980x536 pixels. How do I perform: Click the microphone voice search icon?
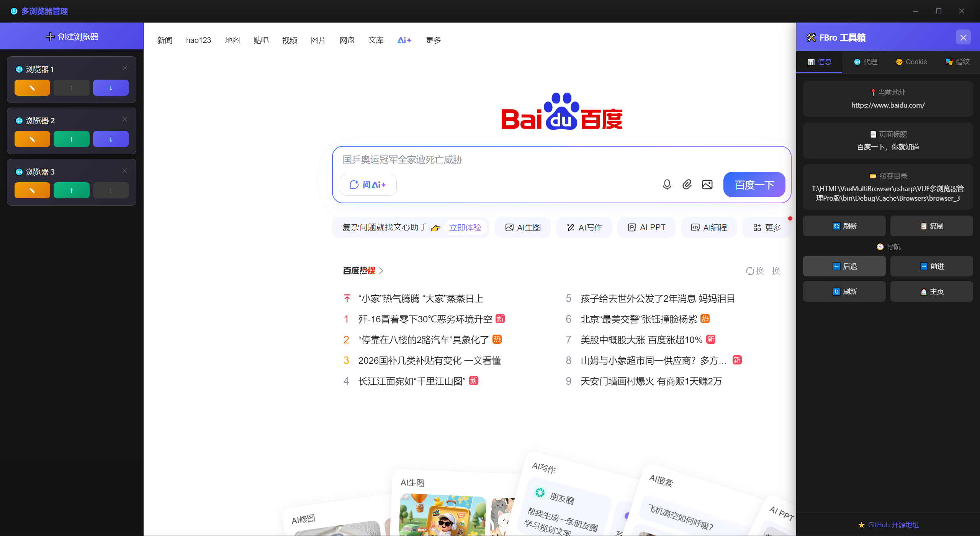coord(666,184)
